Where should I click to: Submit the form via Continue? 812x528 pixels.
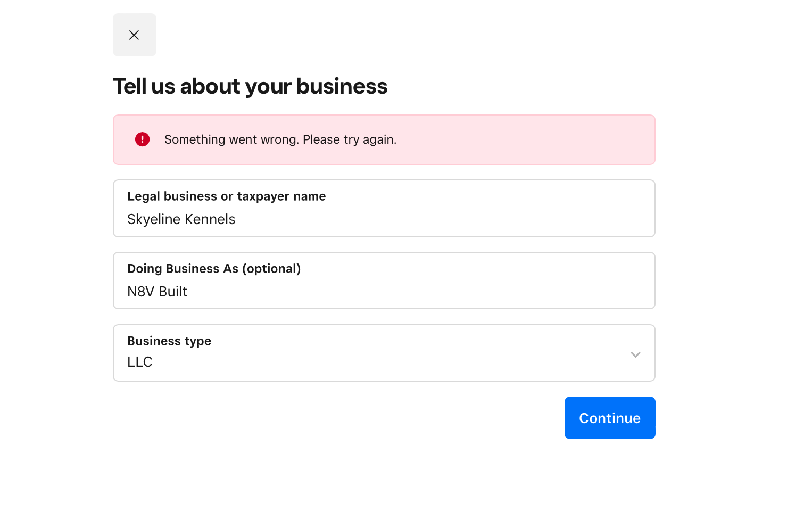[x=610, y=418]
